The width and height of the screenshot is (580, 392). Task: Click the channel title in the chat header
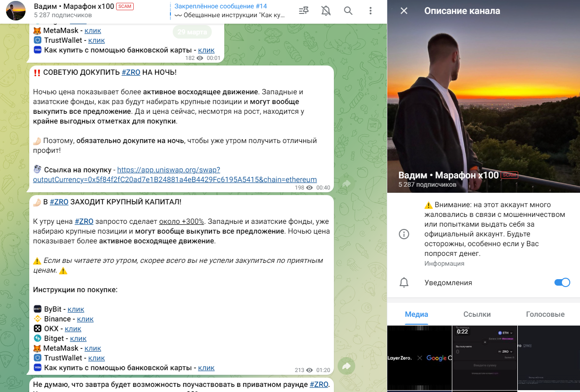(x=74, y=7)
